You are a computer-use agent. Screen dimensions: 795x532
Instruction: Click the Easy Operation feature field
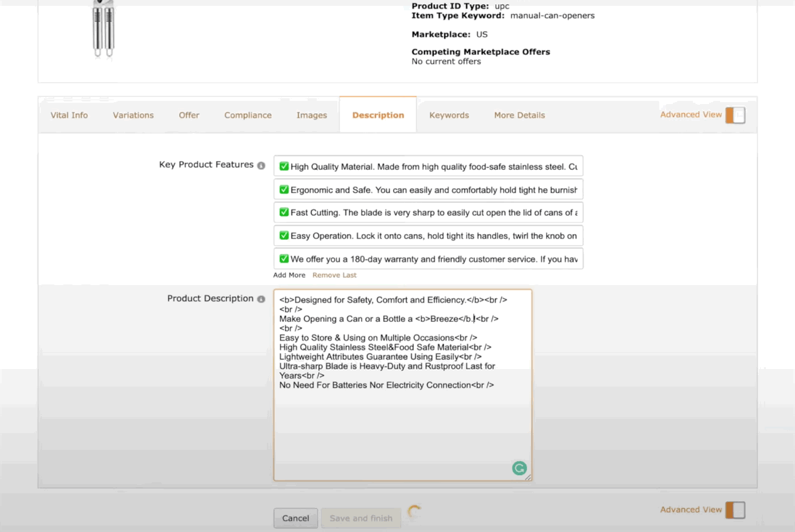[428, 236]
